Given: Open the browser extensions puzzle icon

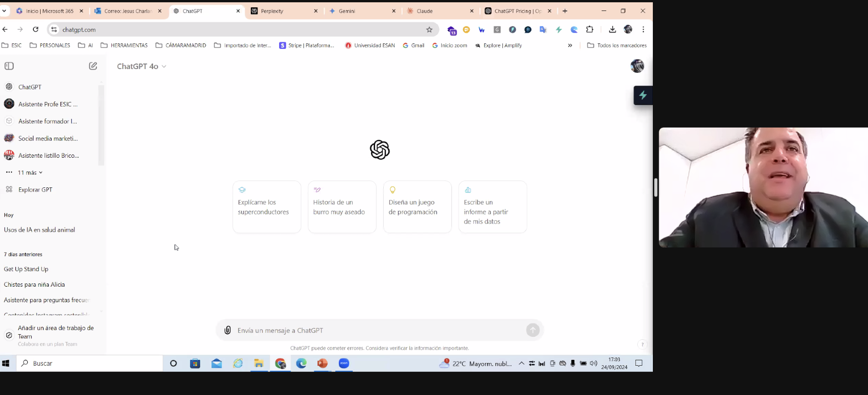Looking at the screenshot, I should (x=590, y=29).
